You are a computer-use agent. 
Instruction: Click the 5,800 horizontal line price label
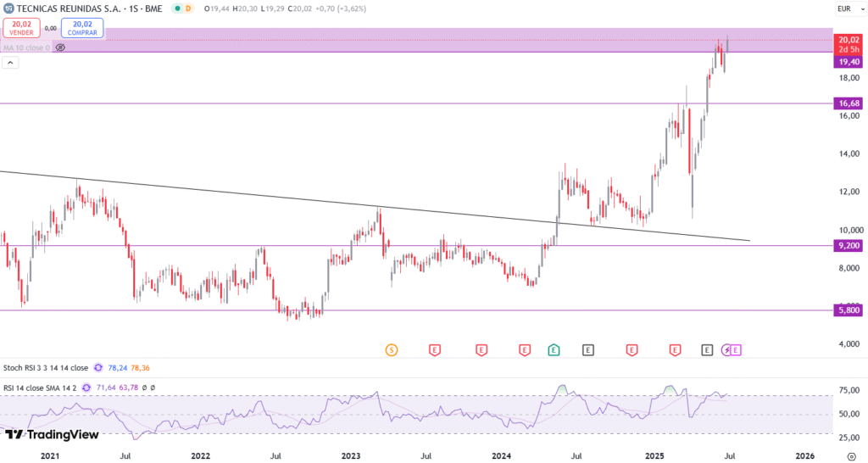(848, 310)
